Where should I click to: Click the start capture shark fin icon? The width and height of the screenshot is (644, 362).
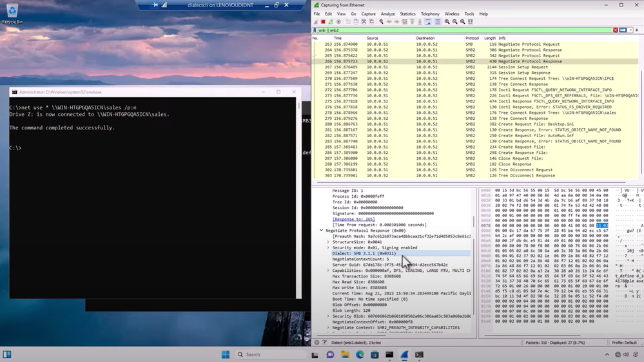pos(316,22)
